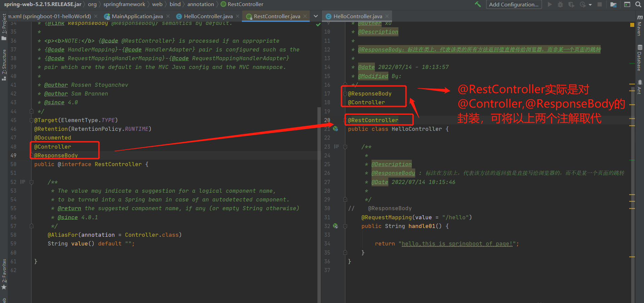Select left pane HelloController.java tab
This screenshot has width=644, height=303.
click(x=208, y=16)
